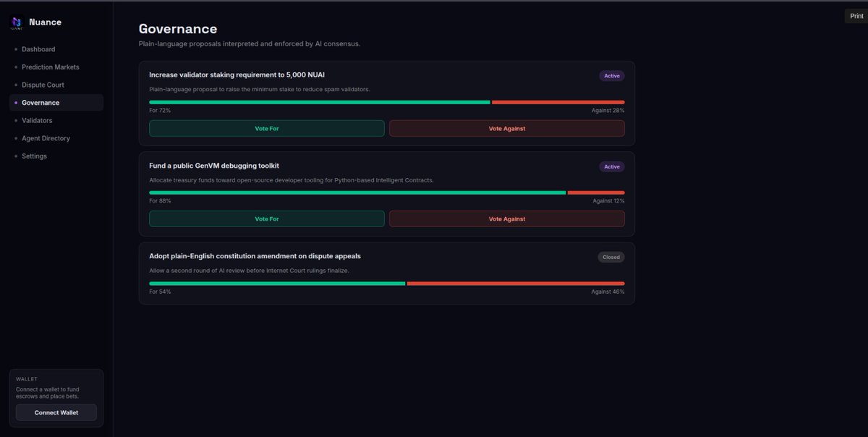Click 'Connect a wallet to fund escrows' text
This screenshot has width=868, height=437.
point(48,393)
